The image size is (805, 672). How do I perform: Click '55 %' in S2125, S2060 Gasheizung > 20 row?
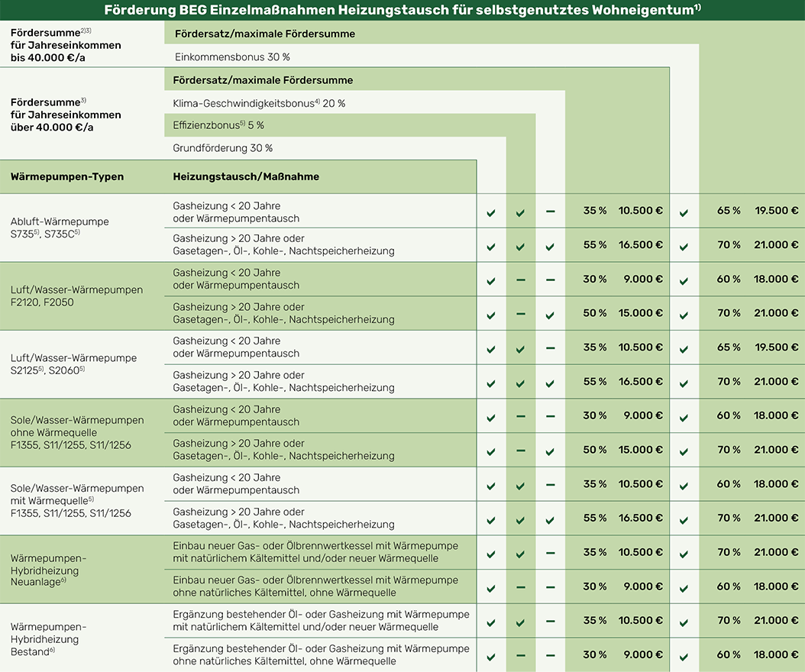[594, 381]
